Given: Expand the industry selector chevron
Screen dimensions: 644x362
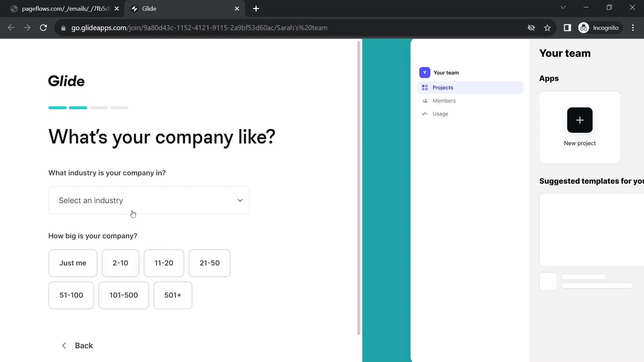Looking at the screenshot, I should click(x=240, y=200).
